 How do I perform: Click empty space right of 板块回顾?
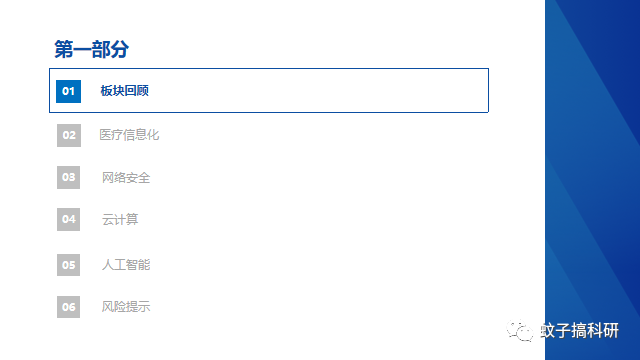click(318, 91)
